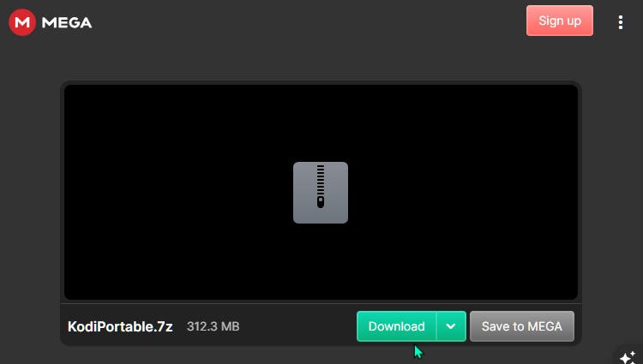Click the zipped archive file icon
The image size is (643, 364).
tap(321, 193)
